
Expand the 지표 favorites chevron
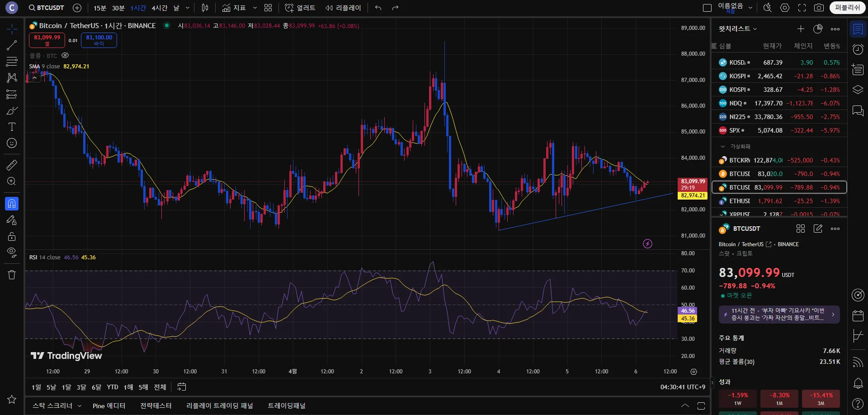[x=255, y=8]
